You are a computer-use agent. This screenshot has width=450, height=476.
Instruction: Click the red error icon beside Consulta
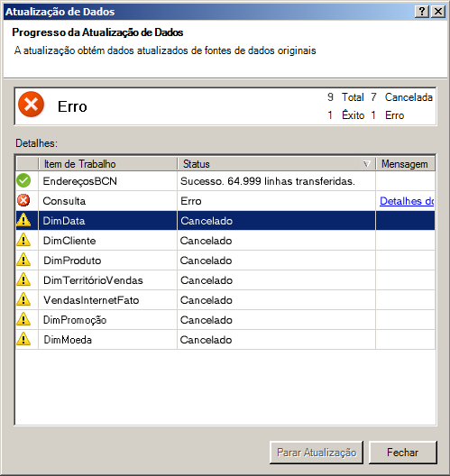[x=23, y=201]
